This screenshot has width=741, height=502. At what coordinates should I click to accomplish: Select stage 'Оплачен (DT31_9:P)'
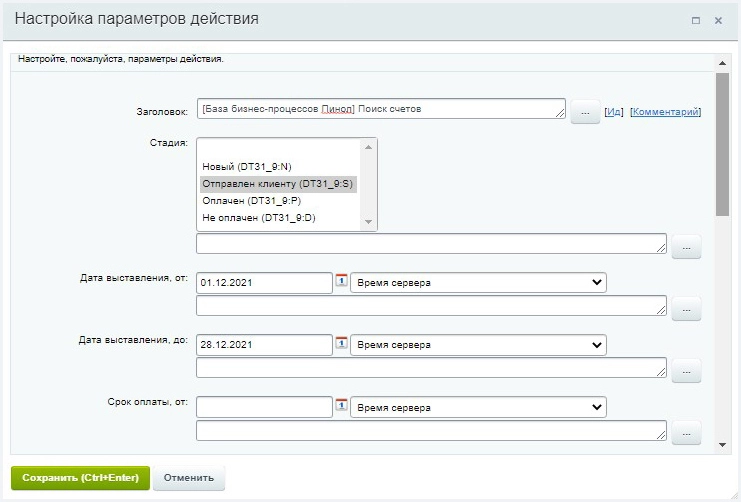click(x=246, y=201)
